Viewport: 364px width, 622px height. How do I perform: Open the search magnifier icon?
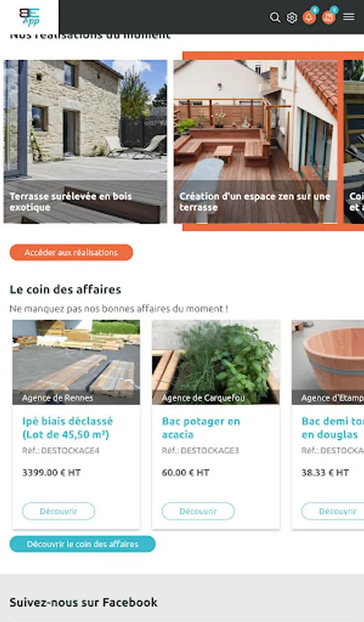coord(275,17)
